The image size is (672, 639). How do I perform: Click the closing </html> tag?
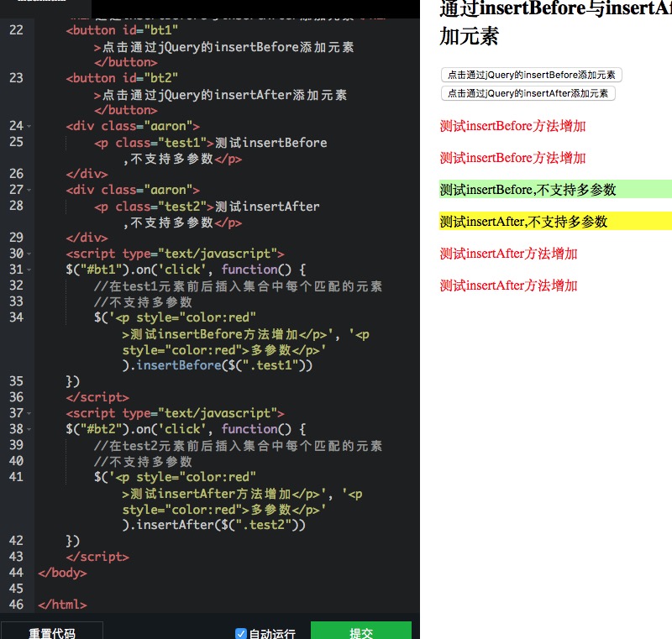(62, 605)
